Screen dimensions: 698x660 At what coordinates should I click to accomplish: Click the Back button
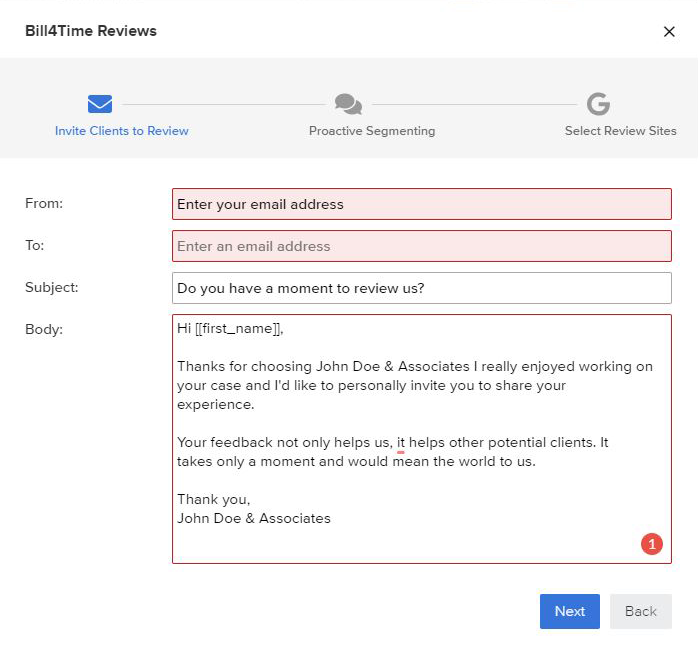(641, 611)
